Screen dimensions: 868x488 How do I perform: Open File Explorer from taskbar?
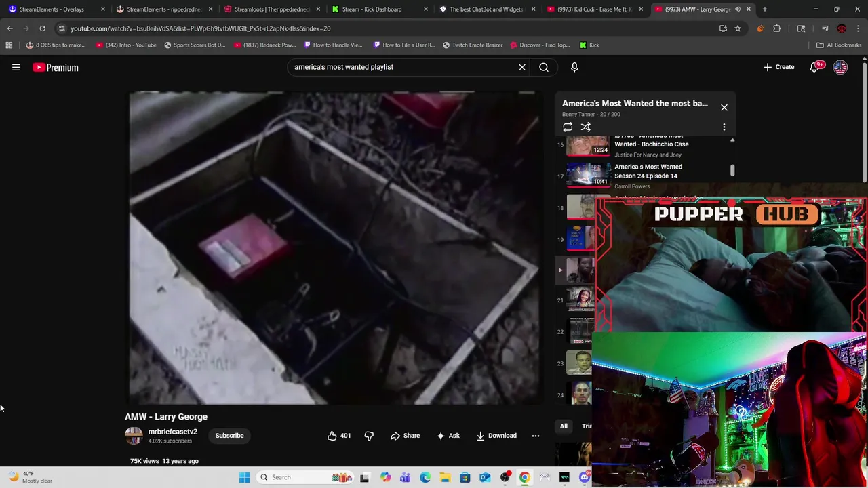tap(445, 477)
